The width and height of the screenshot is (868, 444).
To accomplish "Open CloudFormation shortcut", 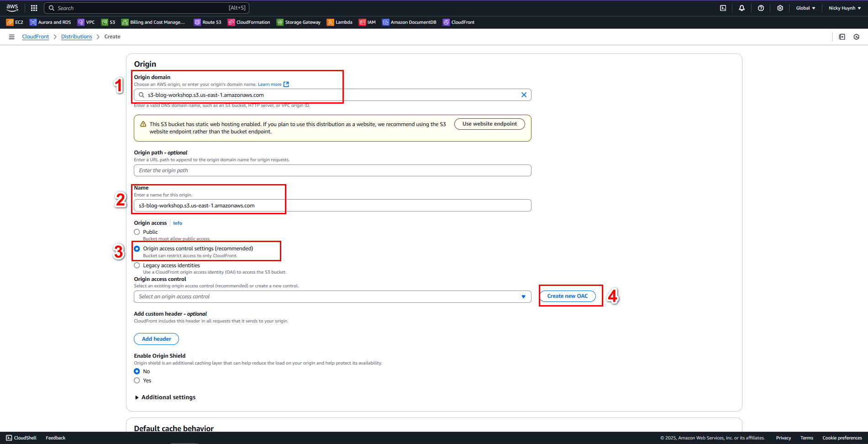I will (249, 22).
